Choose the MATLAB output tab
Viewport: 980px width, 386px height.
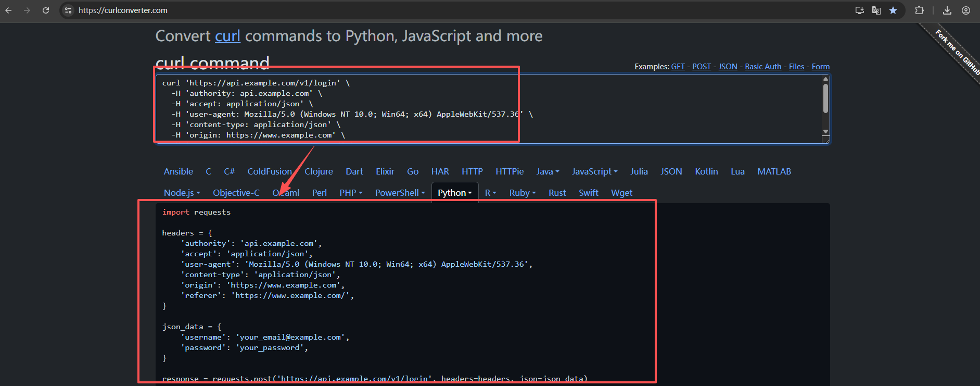click(774, 171)
